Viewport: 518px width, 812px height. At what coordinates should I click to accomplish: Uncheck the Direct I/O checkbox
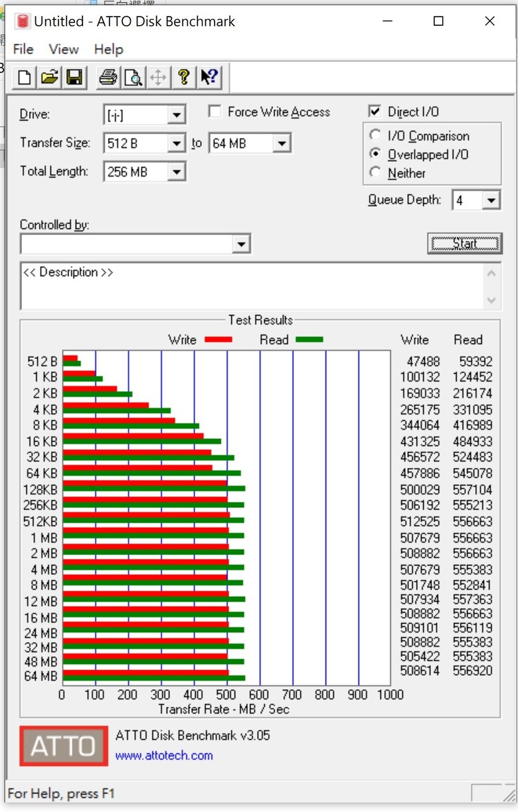(375, 112)
